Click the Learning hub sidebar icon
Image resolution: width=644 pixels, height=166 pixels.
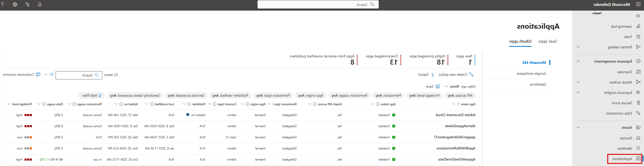(x=638, y=26)
